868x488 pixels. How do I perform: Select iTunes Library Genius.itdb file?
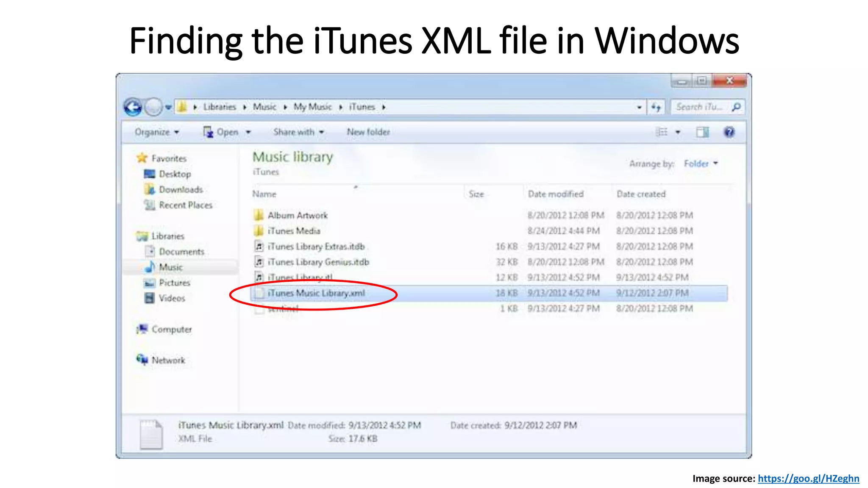pos(318,262)
